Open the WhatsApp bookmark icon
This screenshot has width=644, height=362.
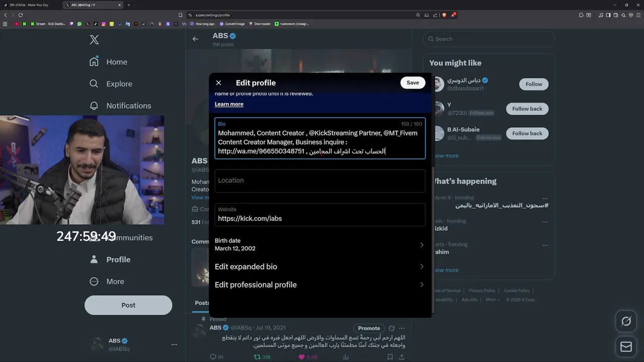[79, 24]
